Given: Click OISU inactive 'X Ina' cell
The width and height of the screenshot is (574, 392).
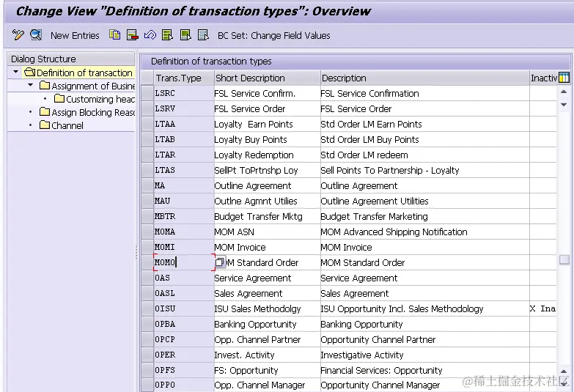Looking at the screenshot, I should (543, 308).
